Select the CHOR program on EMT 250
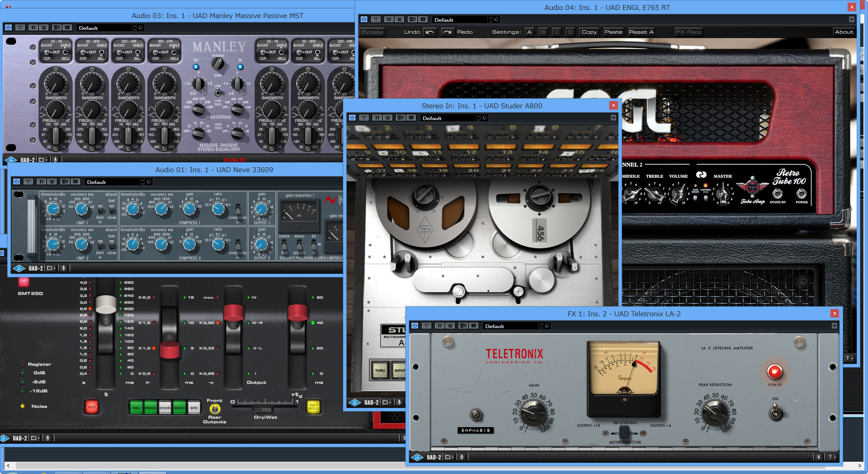Viewport: 868px width, 474px height. tap(165, 407)
